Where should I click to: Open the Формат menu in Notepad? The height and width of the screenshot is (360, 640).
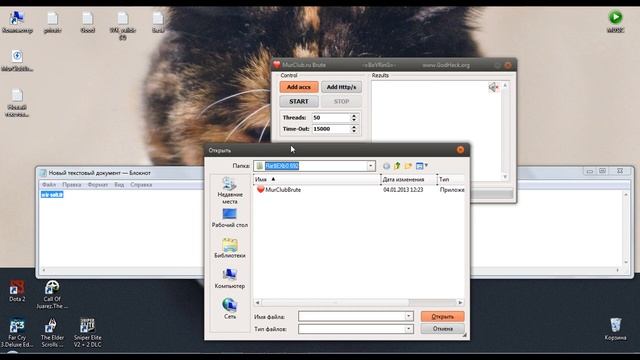pyautogui.click(x=98, y=185)
